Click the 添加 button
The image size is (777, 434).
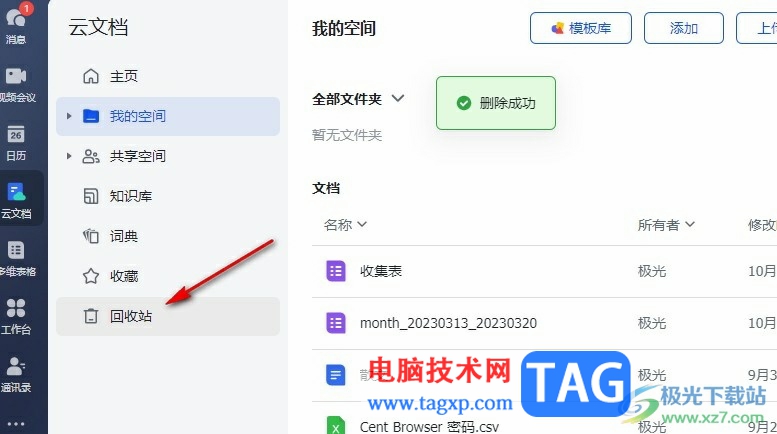[x=684, y=28]
